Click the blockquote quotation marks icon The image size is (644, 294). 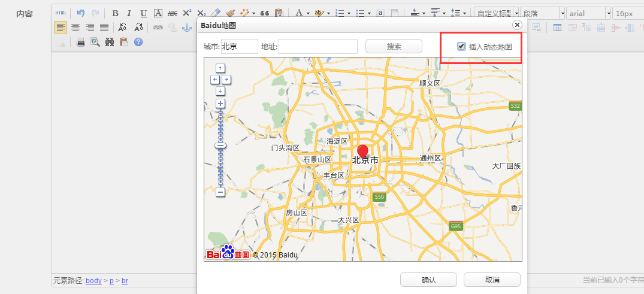click(x=264, y=13)
